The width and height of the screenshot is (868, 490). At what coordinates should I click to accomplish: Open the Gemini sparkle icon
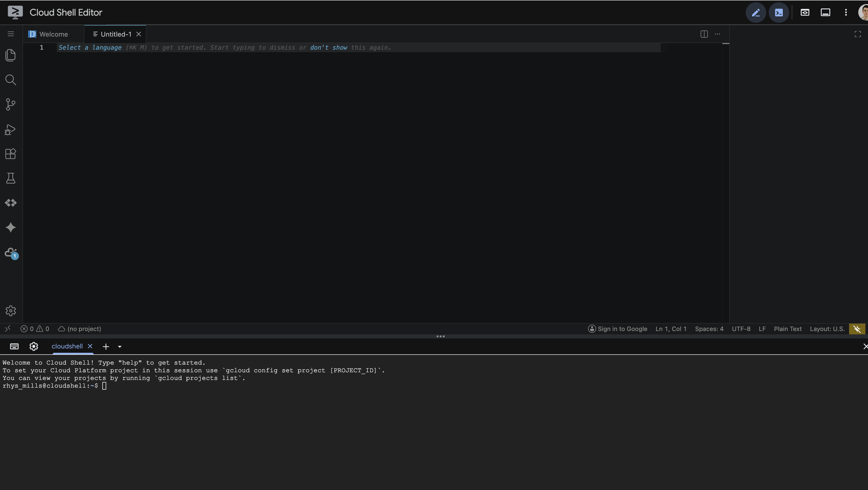pos(11,228)
